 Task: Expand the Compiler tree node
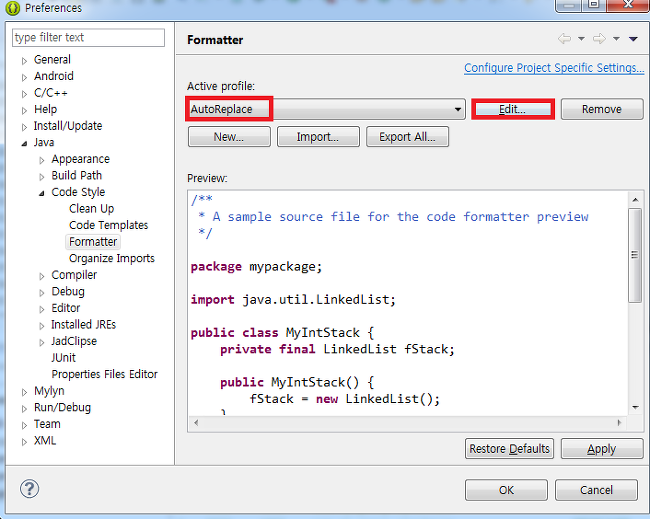coord(41,276)
